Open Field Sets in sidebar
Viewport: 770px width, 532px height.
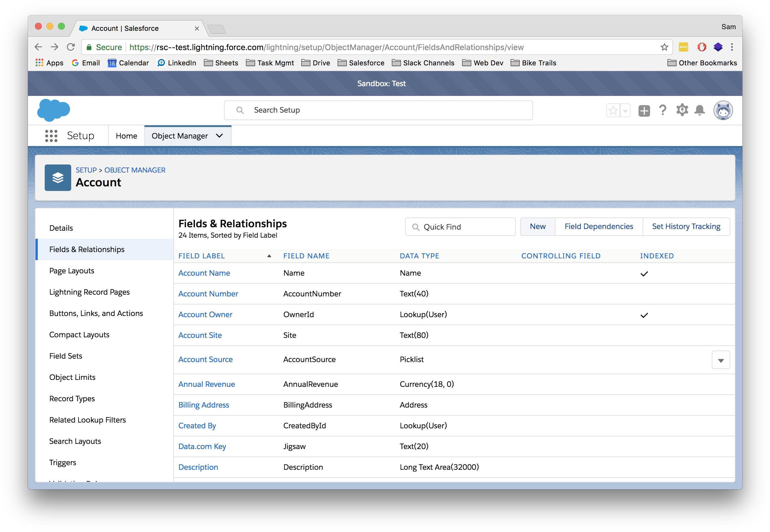pos(66,356)
